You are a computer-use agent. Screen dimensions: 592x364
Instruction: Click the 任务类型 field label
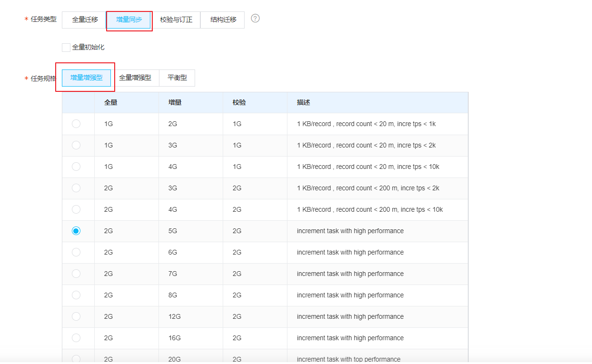click(x=44, y=20)
